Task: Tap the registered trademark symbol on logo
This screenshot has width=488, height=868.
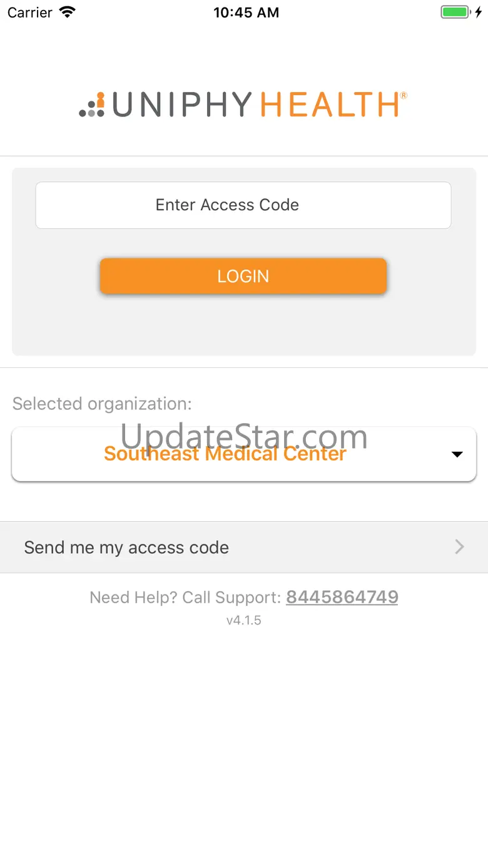Action: click(404, 95)
